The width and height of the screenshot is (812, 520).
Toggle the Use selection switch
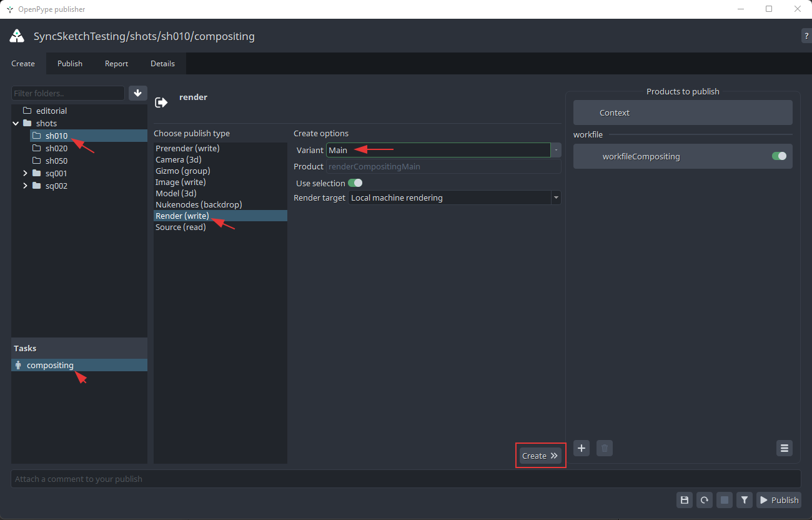click(x=355, y=183)
